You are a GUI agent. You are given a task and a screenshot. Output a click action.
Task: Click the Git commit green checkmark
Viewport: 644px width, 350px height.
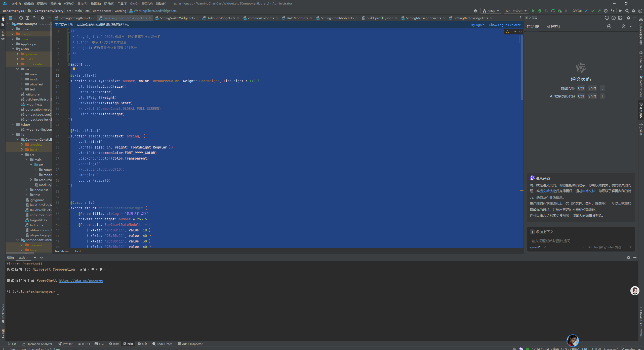point(593,11)
